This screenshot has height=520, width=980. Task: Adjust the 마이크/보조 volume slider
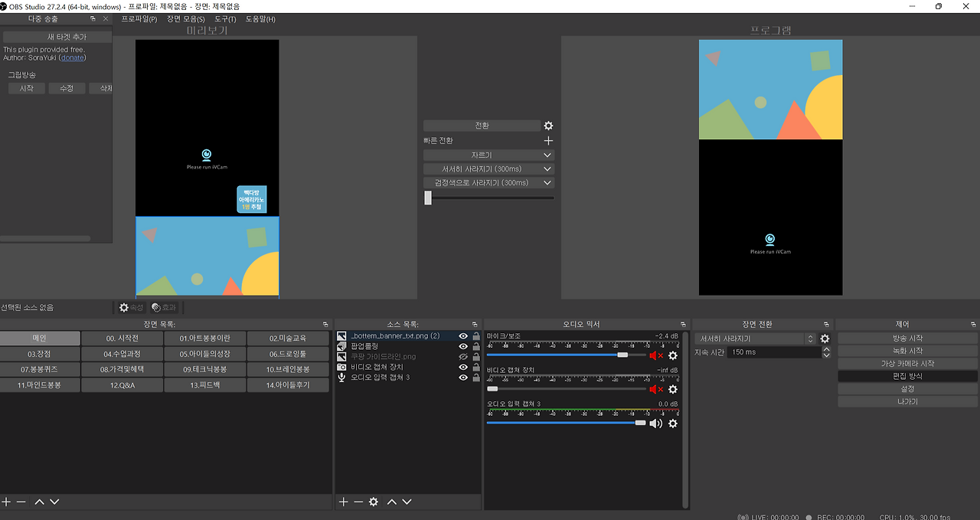coord(566,355)
